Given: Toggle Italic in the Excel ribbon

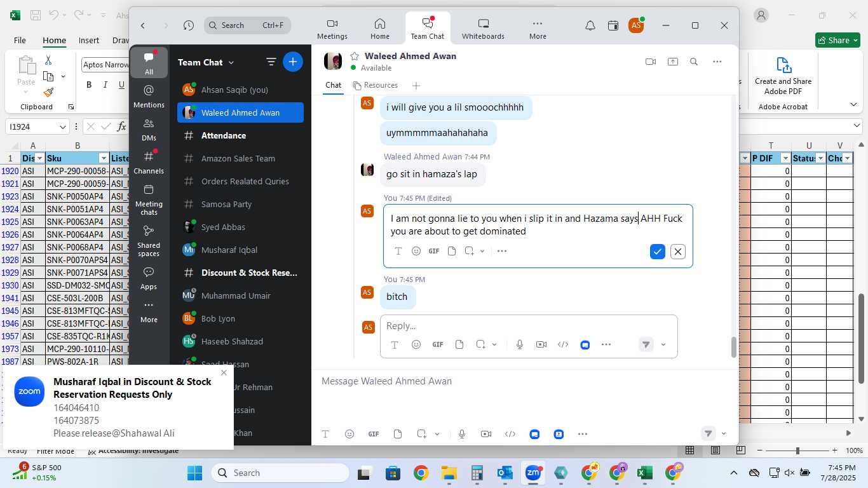Looking at the screenshot, I should point(105,85).
